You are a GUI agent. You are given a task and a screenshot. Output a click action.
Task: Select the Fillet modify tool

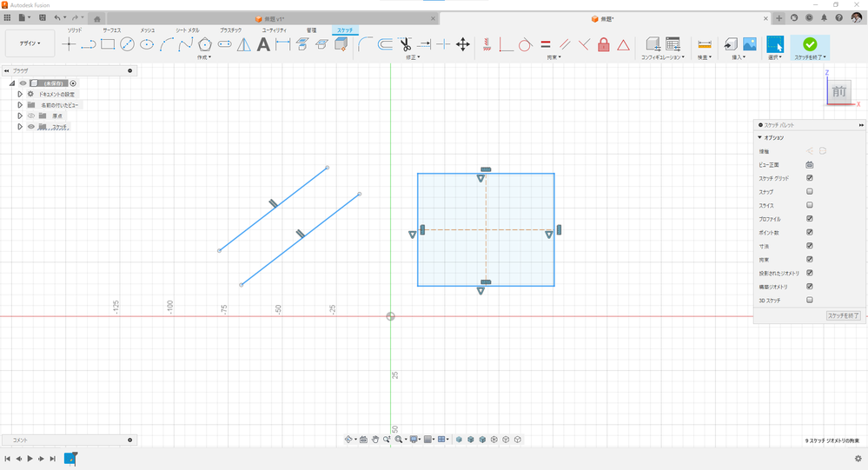tap(365, 44)
